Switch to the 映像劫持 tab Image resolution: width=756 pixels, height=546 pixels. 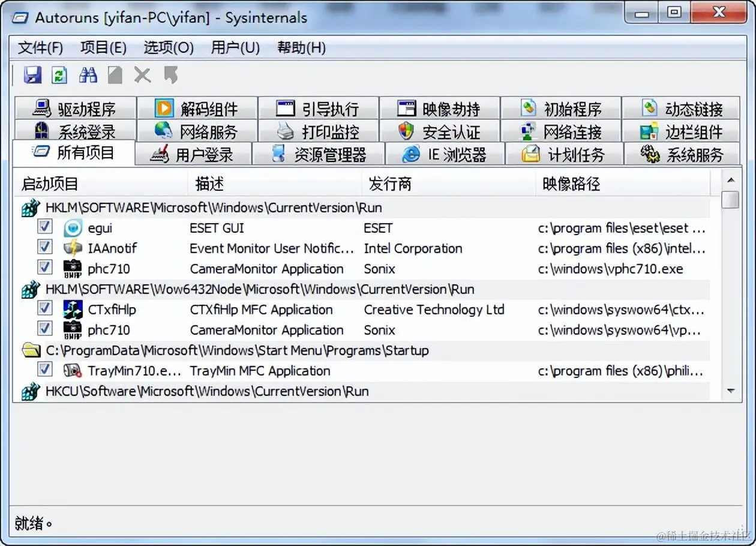[440, 109]
